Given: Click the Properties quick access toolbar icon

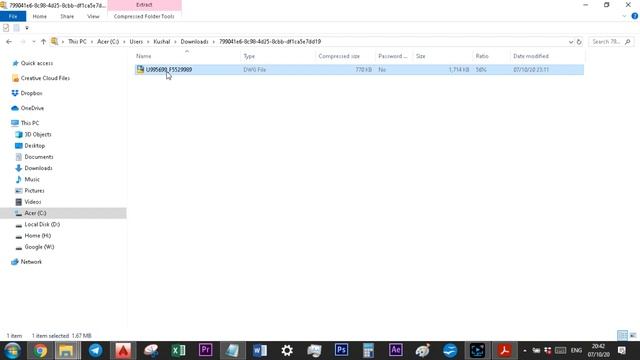Looking at the screenshot, I should tap(6, 28).
